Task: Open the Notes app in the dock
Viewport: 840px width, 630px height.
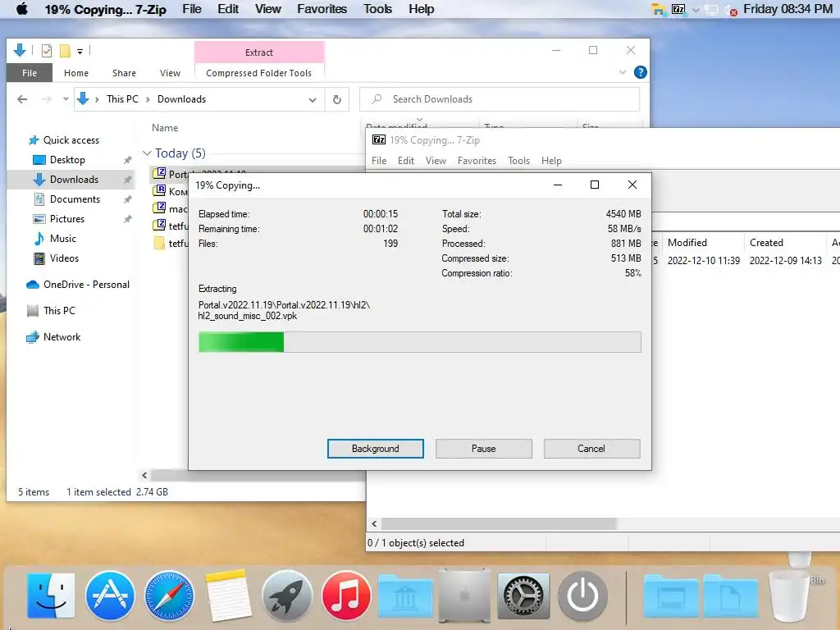Action: [228, 596]
